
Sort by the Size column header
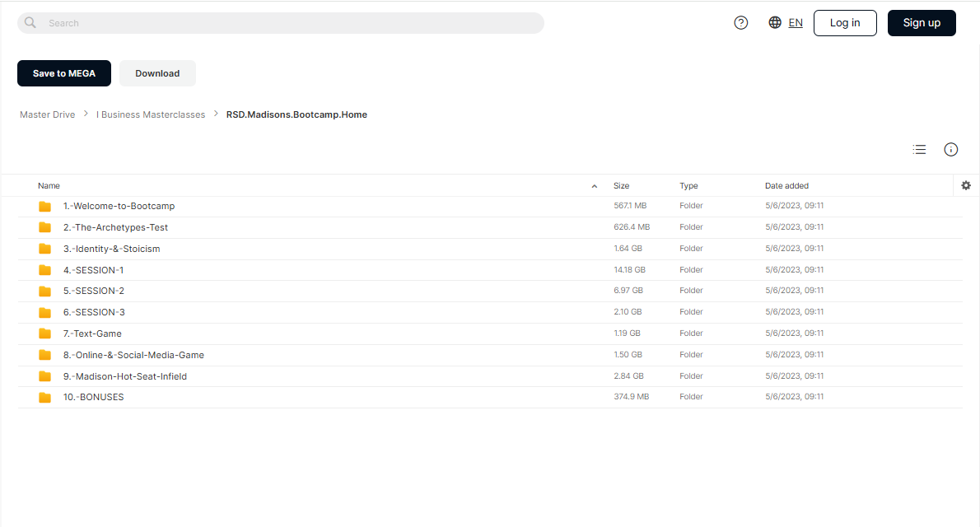[x=621, y=185]
